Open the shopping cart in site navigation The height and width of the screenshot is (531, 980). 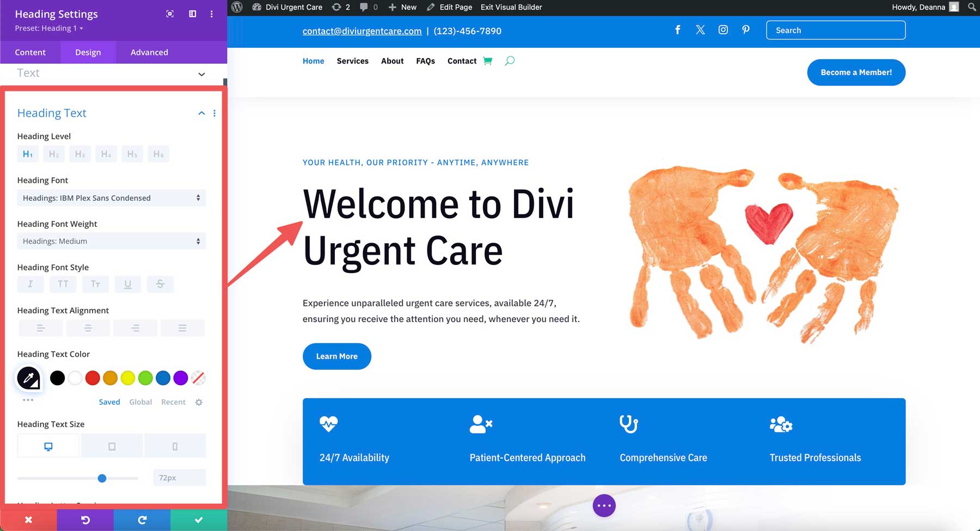[x=488, y=61]
